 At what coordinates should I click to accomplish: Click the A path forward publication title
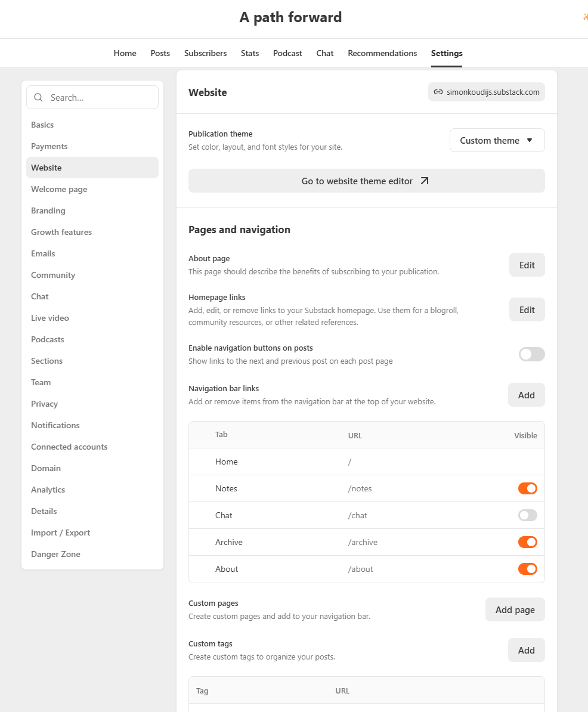click(290, 17)
